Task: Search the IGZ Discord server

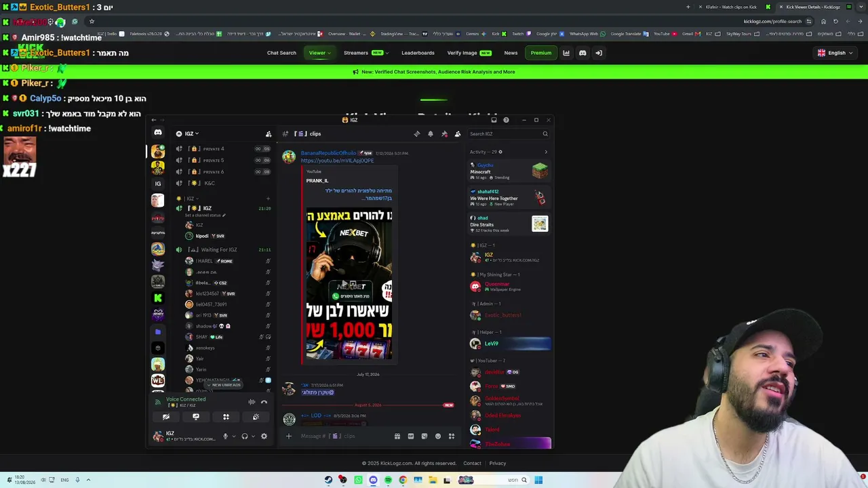Action: pos(508,134)
